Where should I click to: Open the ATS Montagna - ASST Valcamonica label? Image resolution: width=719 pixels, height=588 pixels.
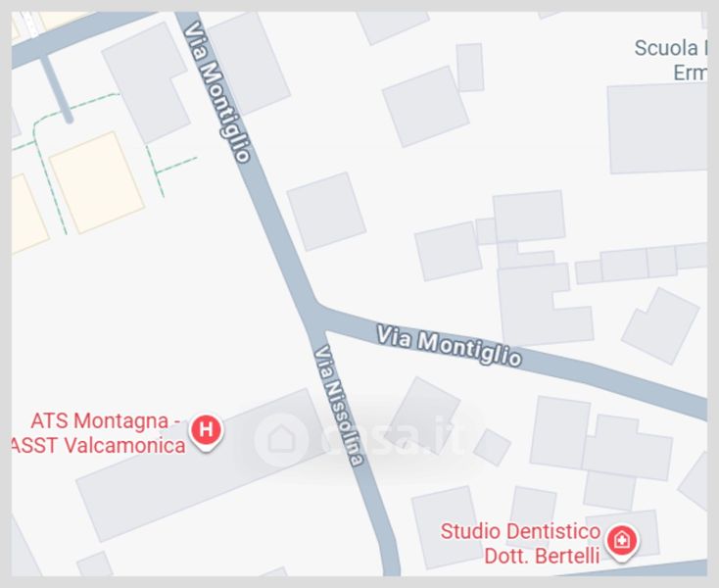tap(100, 432)
